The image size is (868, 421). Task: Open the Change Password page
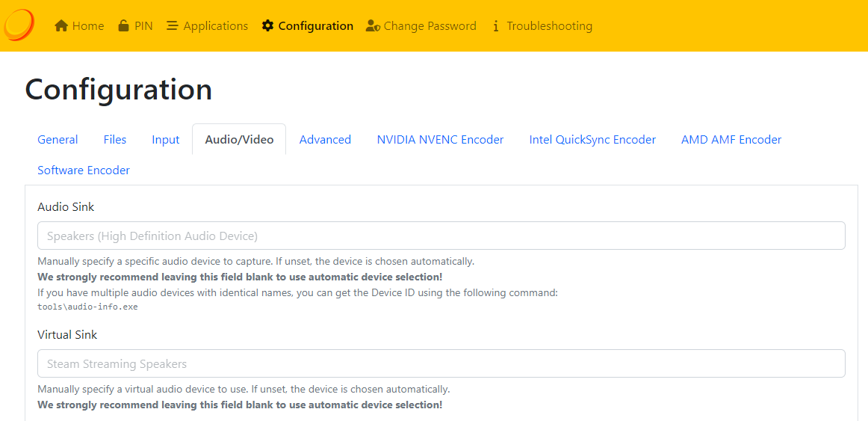(x=421, y=26)
